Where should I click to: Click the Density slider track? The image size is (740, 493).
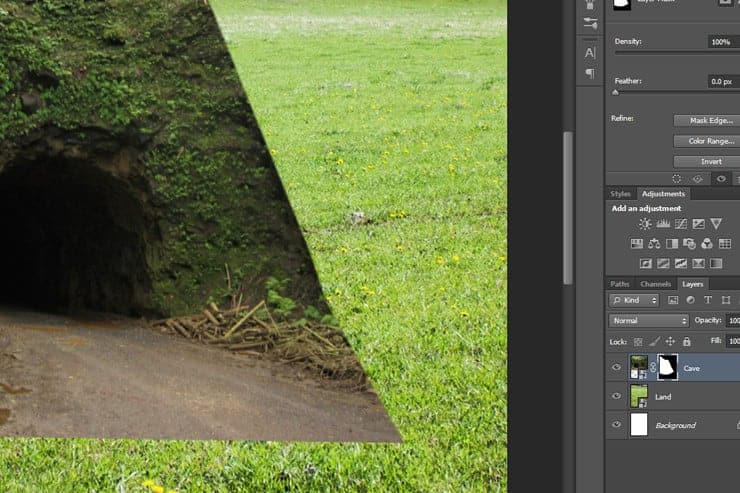677,53
